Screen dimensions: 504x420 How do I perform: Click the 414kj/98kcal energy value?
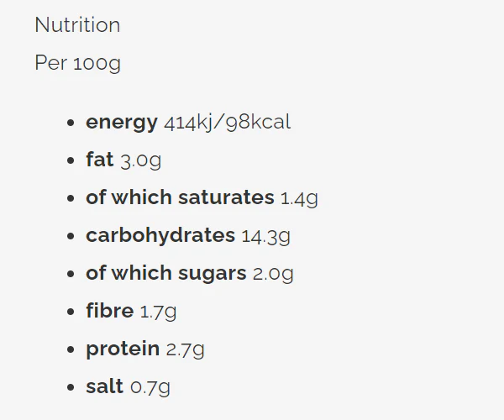pyautogui.click(x=228, y=123)
